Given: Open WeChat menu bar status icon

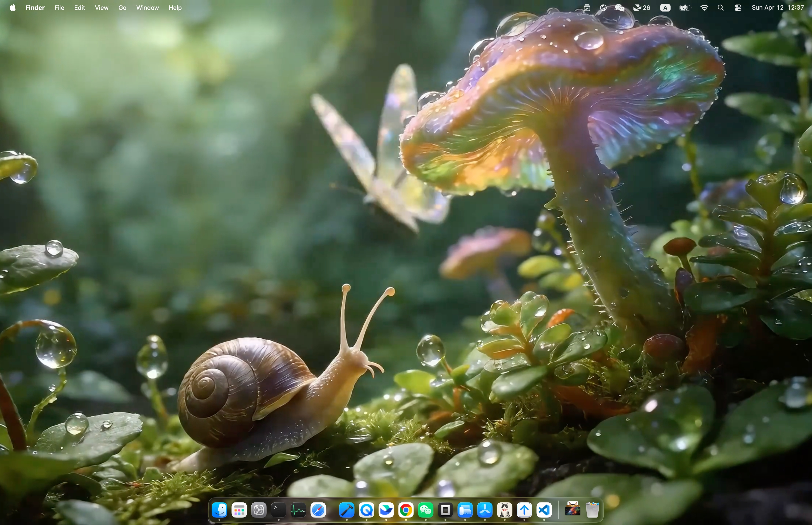Looking at the screenshot, I should [620, 8].
